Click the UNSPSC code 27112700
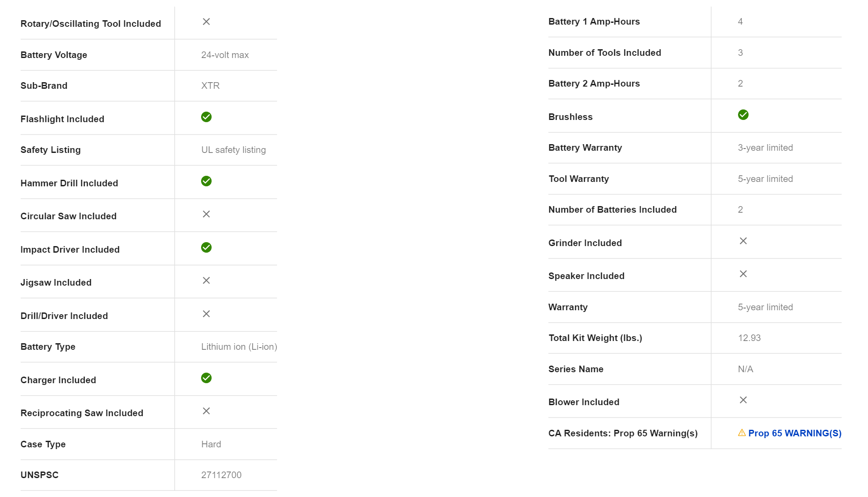 (221, 475)
